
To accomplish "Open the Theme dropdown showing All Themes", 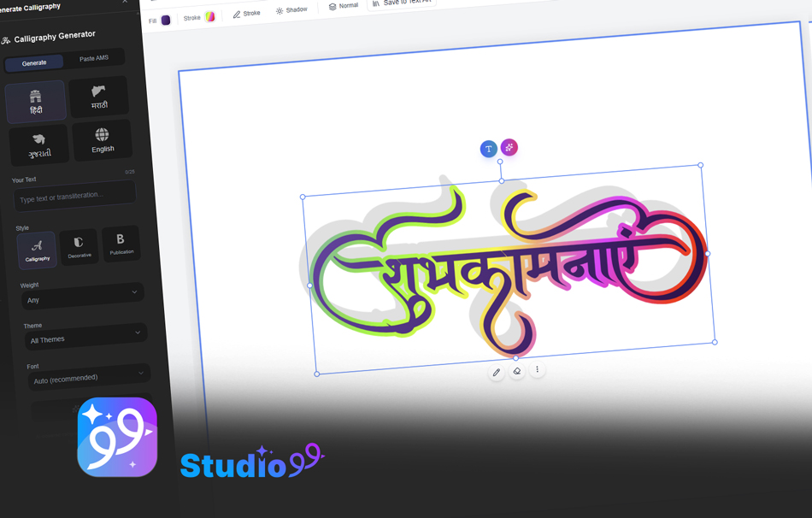I will [86, 336].
